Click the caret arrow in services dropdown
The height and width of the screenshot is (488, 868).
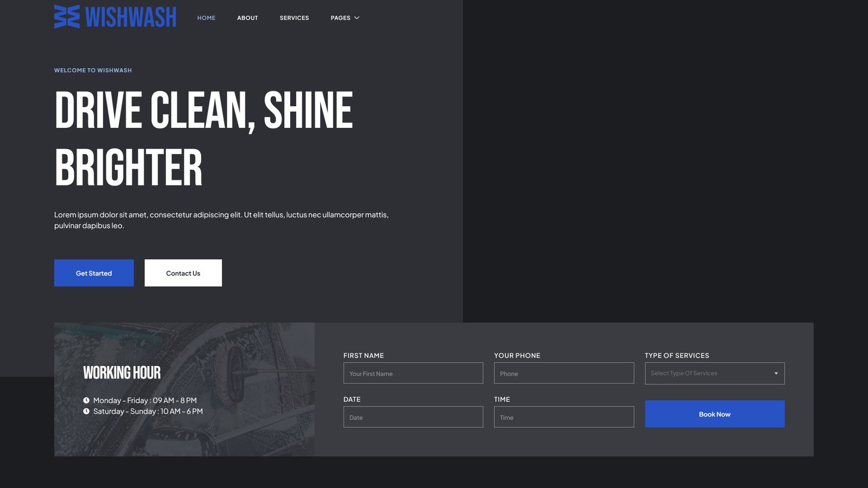point(776,373)
